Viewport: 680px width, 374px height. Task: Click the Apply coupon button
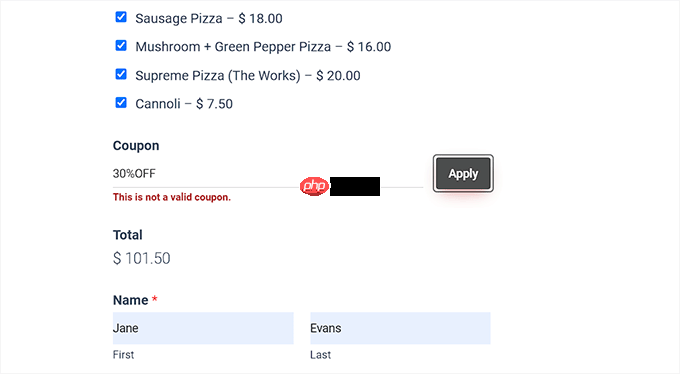[x=463, y=174]
